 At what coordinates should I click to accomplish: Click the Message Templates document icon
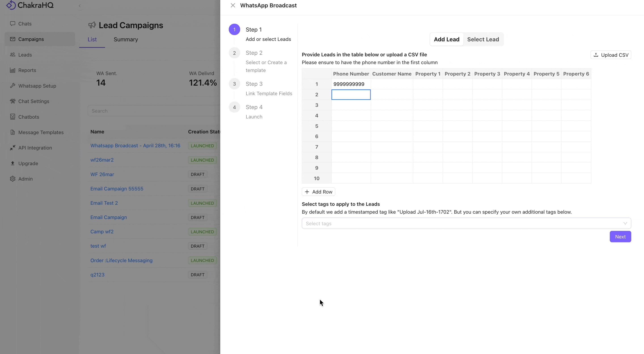[x=13, y=132]
